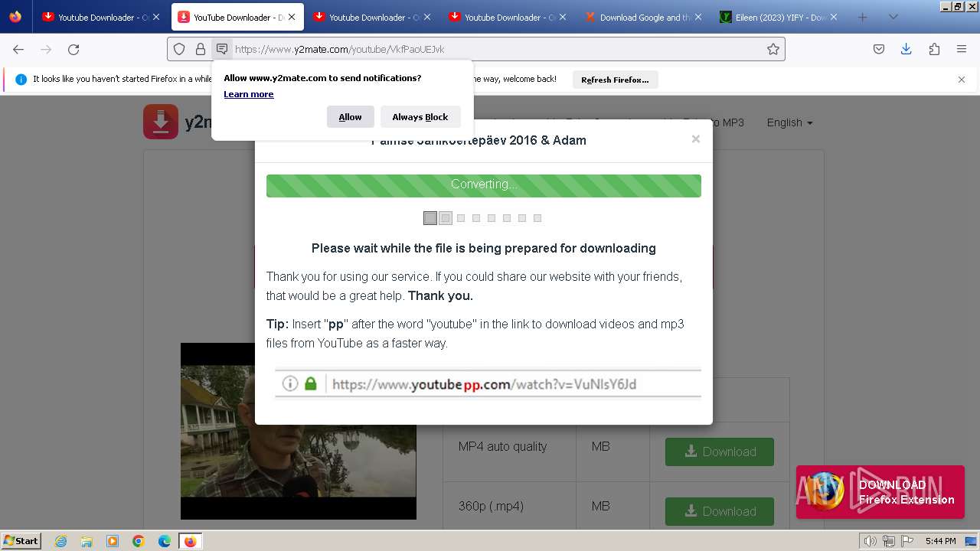The image size is (980, 551).
Task: Click the youtubepp.com example URL image
Action: [488, 384]
